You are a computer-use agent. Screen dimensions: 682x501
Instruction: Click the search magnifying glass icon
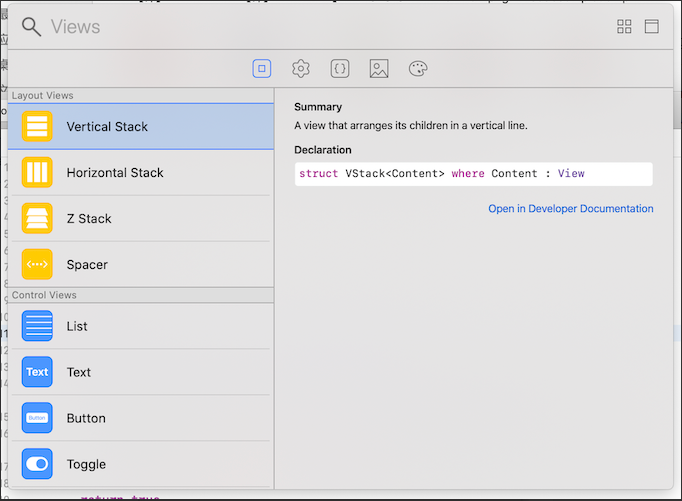click(x=31, y=27)
